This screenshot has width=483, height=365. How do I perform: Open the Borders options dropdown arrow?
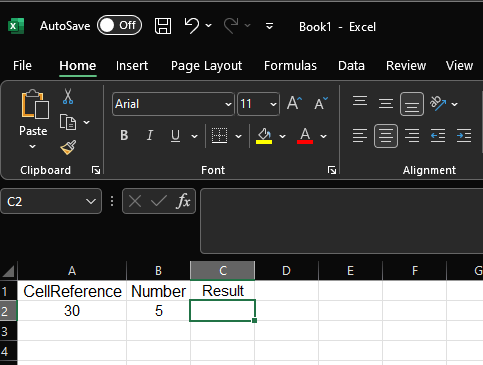pyautogui.click(x=239, y=136)
